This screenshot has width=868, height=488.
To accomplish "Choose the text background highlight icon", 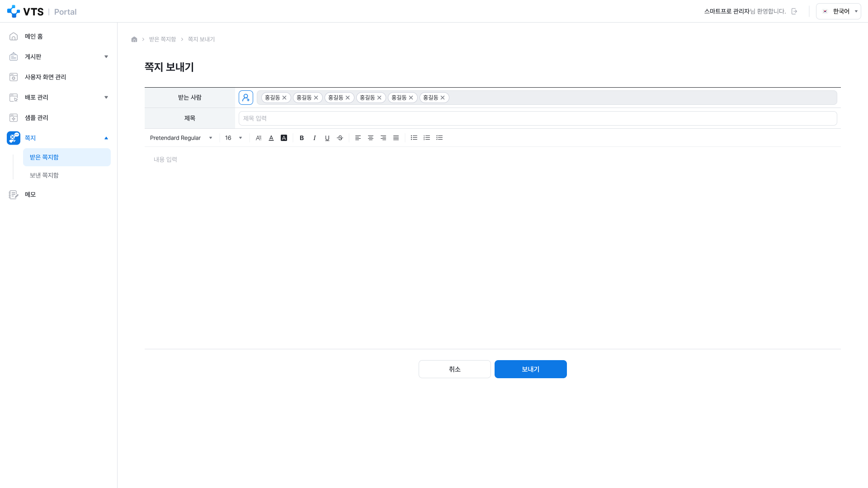I will click(x=284, y=138).
